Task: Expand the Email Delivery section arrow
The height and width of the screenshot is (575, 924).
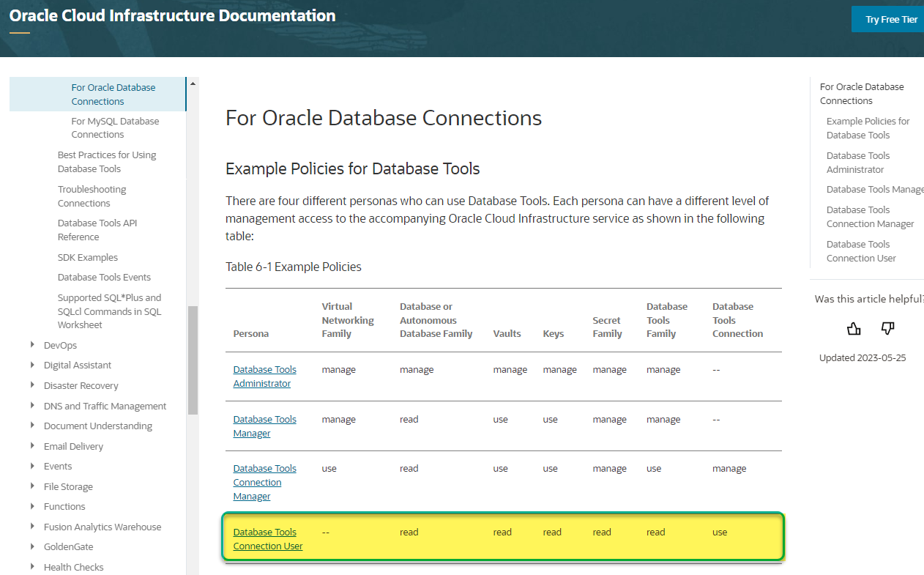Action: (x=32, y=446)
